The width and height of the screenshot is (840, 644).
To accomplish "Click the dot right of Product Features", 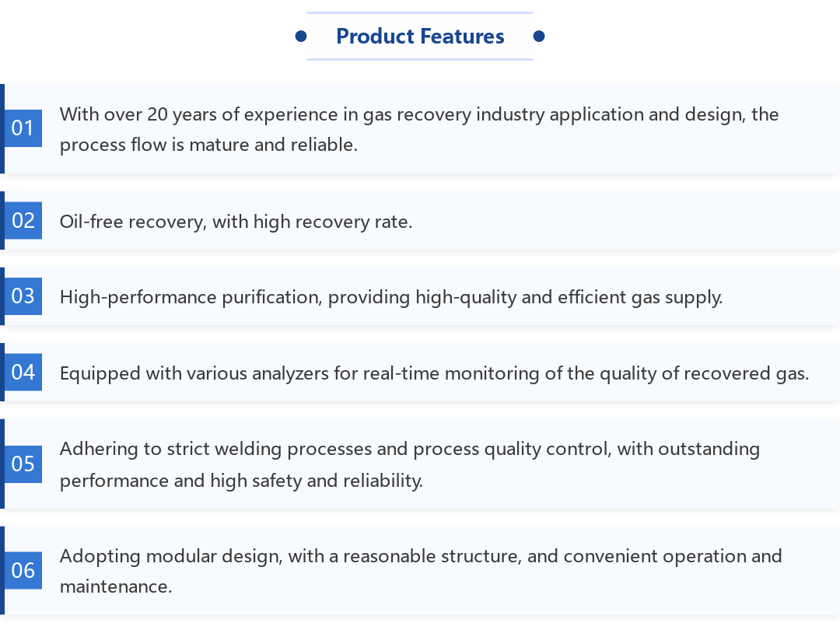I will click(x=539, y=37).
